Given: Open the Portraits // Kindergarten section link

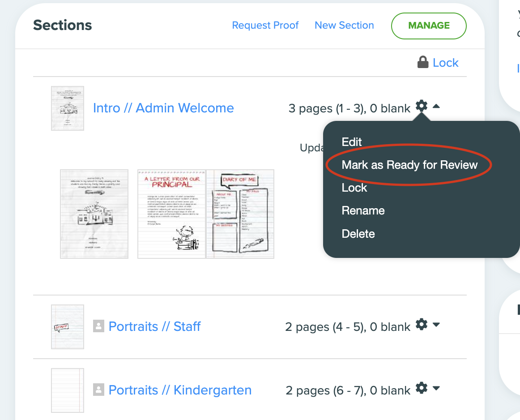Looking at the screenshot, I should pos(180,390).
